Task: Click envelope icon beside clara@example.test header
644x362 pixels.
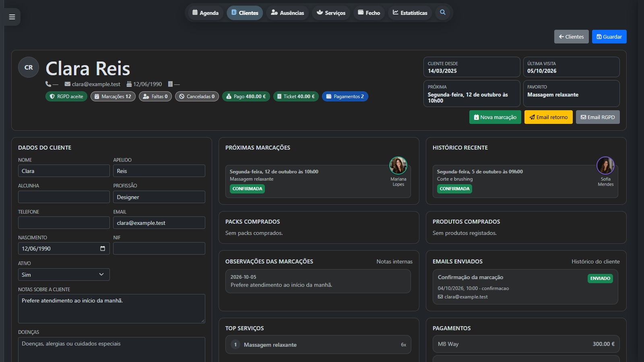Action: coord(68,84)
